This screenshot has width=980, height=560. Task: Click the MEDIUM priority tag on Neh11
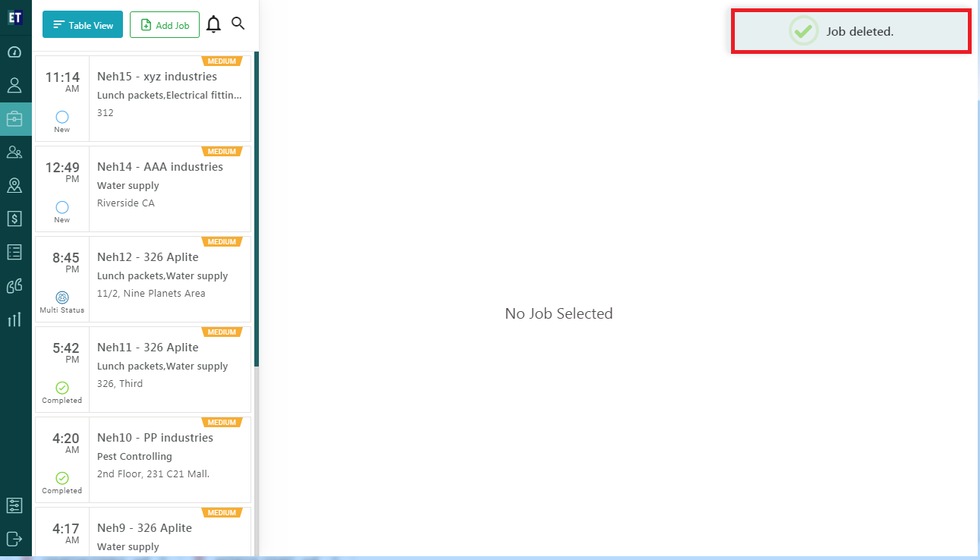point(222,332)
